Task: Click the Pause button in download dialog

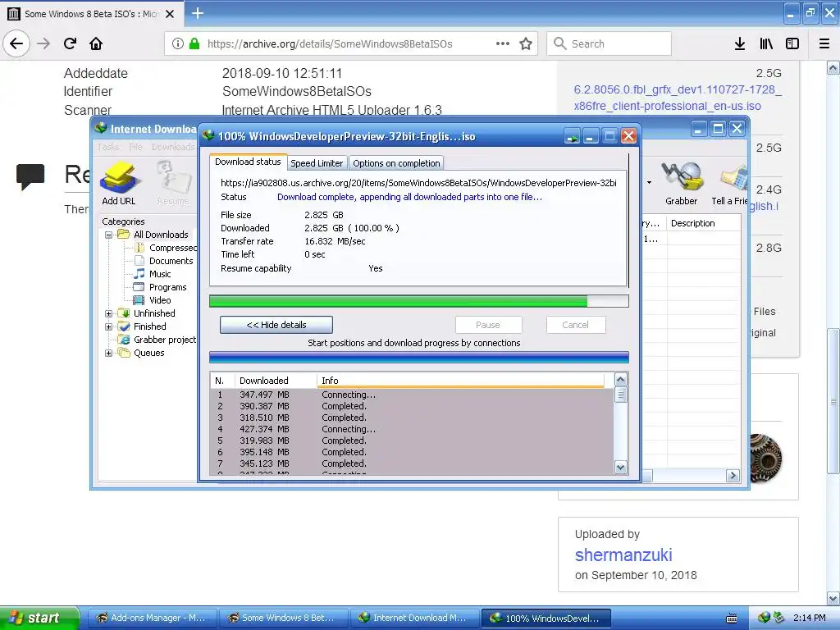Action: click(488, 325)
